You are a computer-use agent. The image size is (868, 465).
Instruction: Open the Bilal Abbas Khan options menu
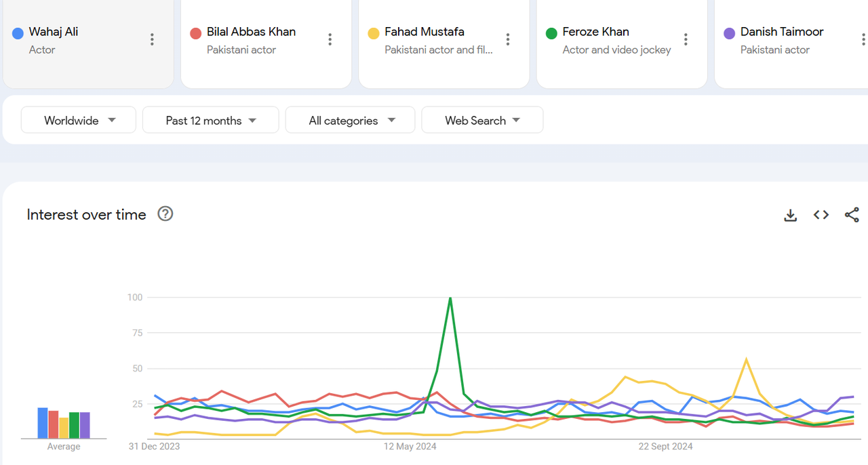pos(330,39)
